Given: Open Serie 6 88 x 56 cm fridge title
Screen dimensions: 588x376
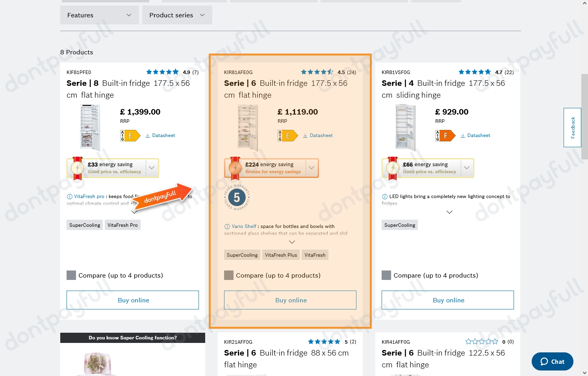Looking at the screenshot, I should 286,359.
